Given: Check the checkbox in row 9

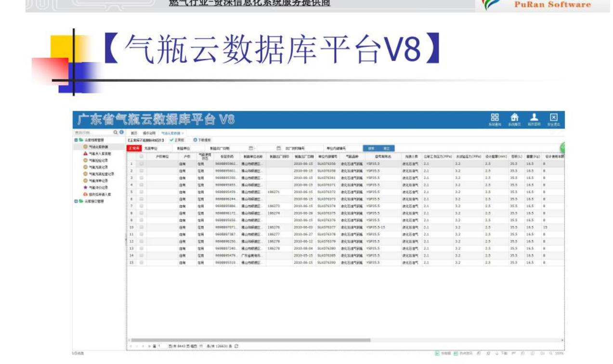Looking at the screenshot, I should pos(142,220).
